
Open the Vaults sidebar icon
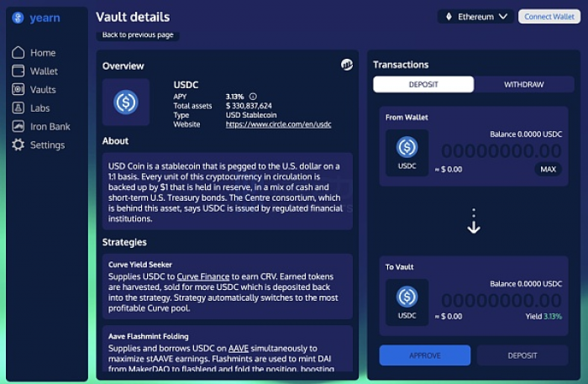(x=18, y=89)
